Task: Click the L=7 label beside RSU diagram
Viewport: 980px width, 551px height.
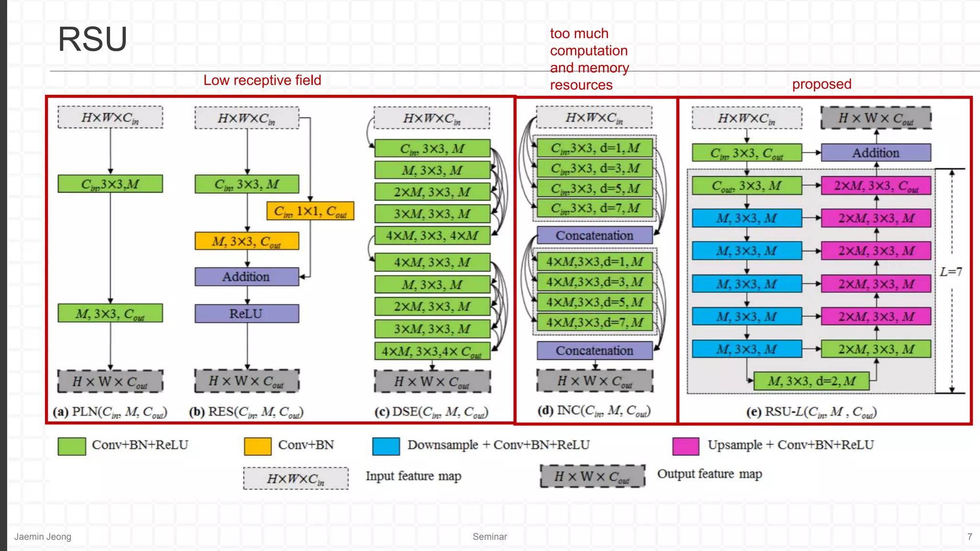Action: 950,272
